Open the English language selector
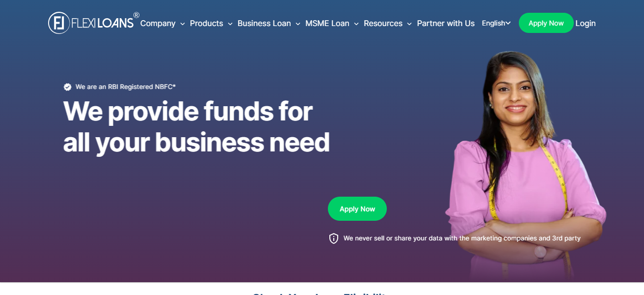644x295 pixels. [x=496, y=23]
